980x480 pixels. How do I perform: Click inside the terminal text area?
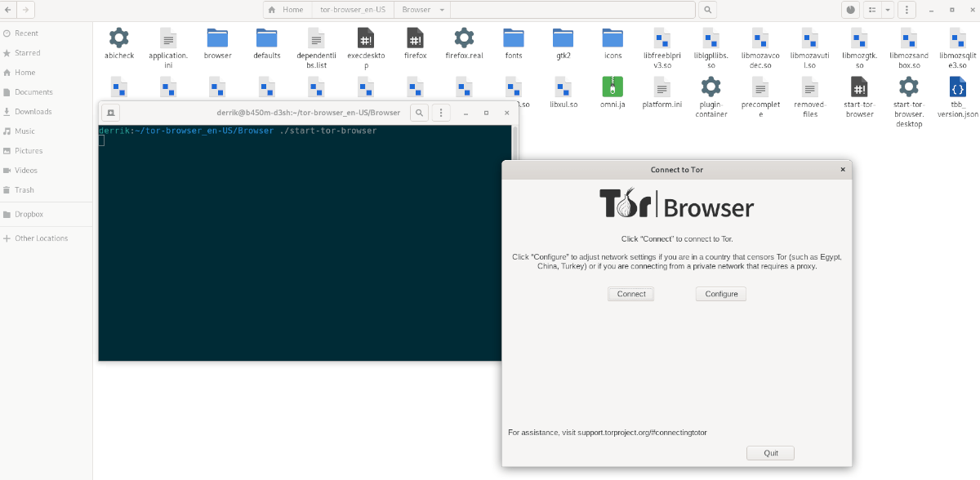(304, 242)
